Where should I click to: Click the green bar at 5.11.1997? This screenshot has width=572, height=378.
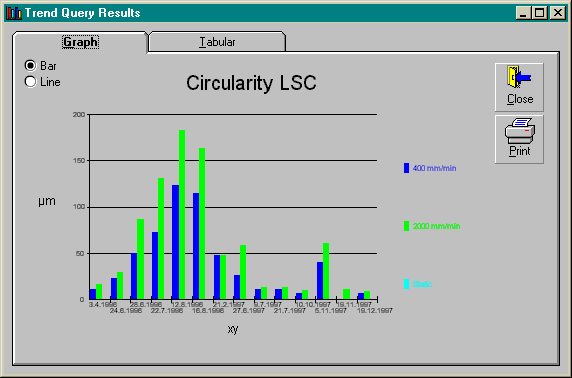(x=326, y=271)
